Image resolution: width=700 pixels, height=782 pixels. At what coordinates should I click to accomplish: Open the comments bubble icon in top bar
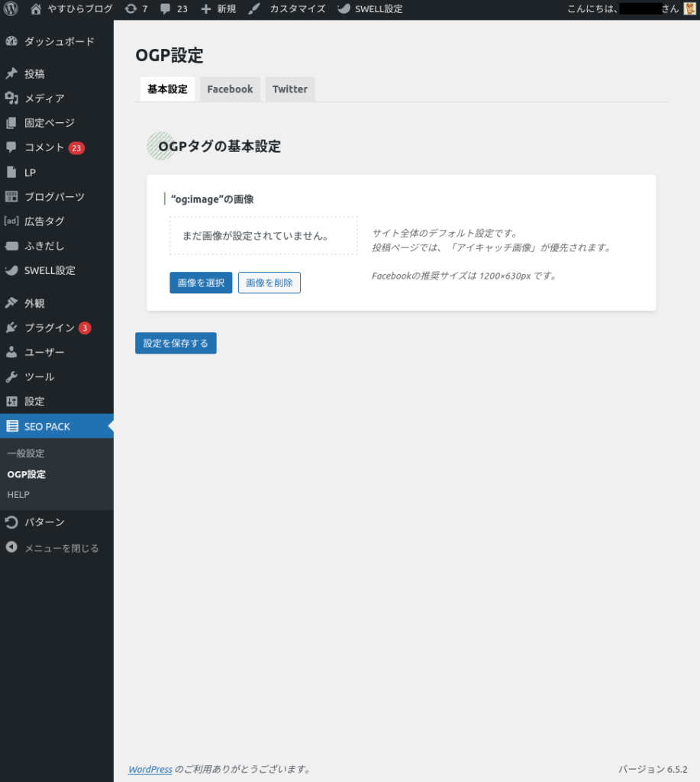pyautogui.click(x=166, y=9)
